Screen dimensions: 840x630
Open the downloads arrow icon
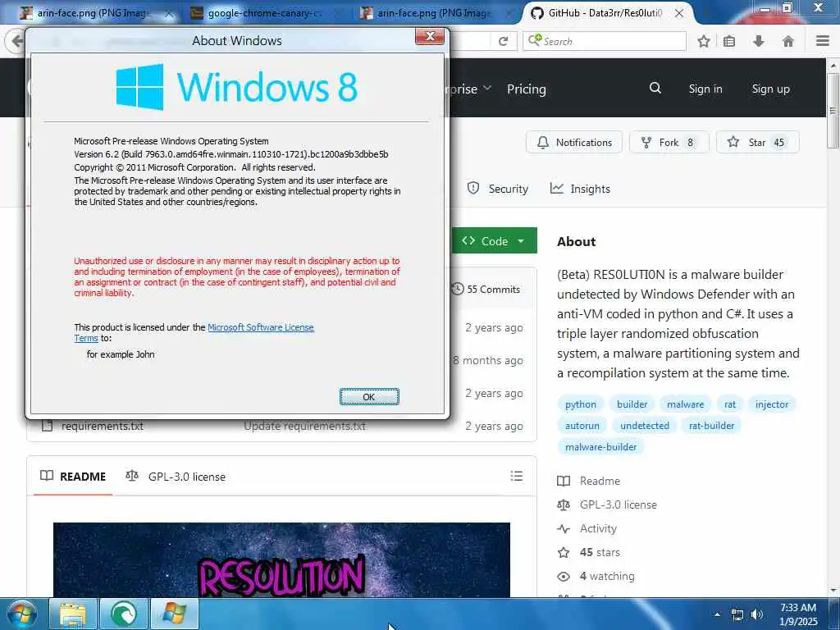click(759, 41)
